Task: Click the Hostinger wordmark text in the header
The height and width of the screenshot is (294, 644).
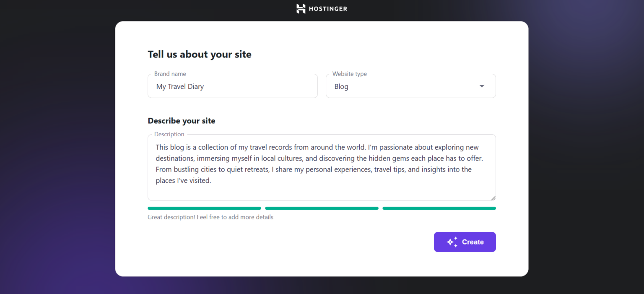Action: tap(328, 8)
